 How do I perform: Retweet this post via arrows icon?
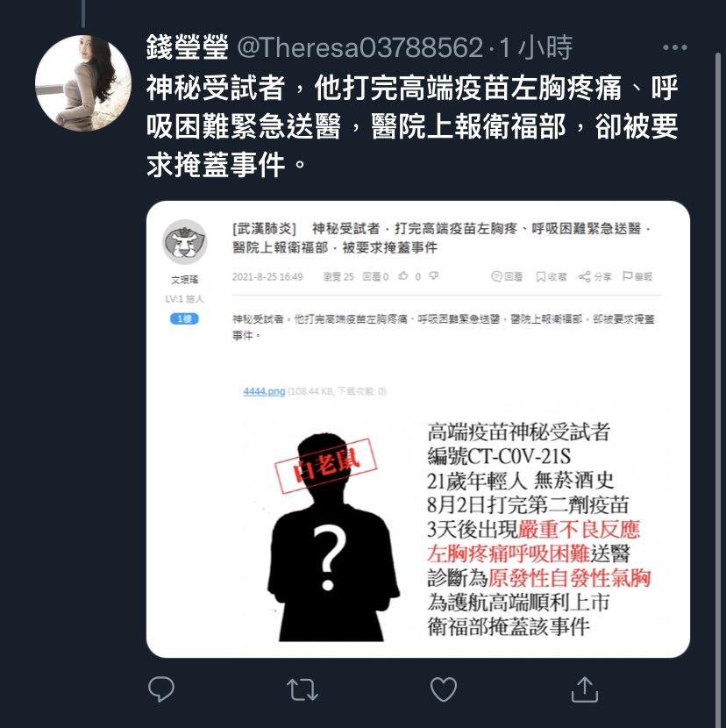pos(302,689)
